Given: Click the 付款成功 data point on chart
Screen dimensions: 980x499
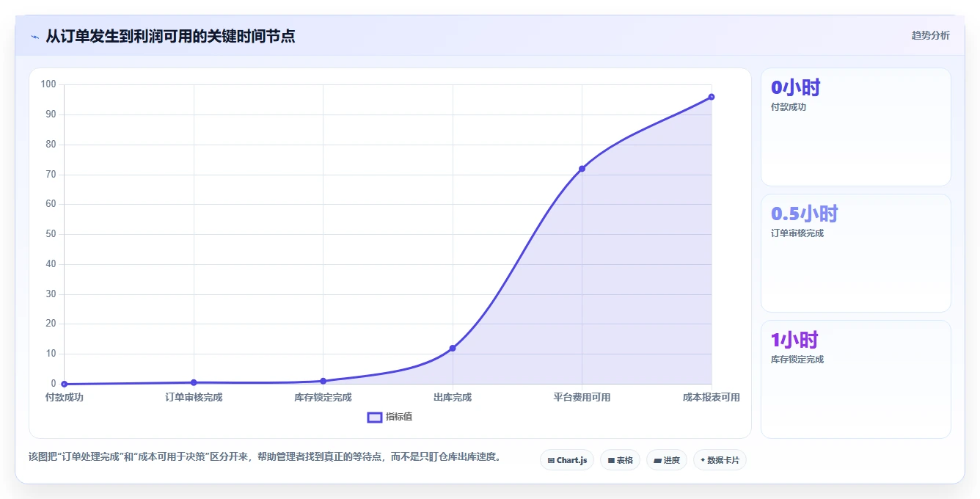Looking at the screenshot, I should coord(65,384).
